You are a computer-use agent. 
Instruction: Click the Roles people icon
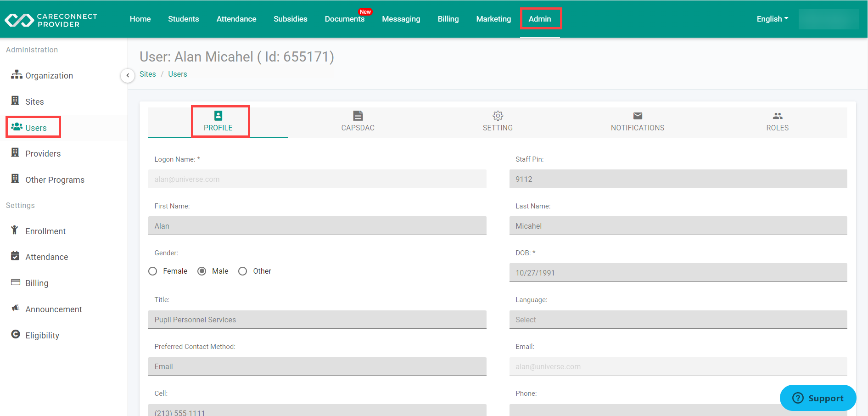(x=778, y=116)
